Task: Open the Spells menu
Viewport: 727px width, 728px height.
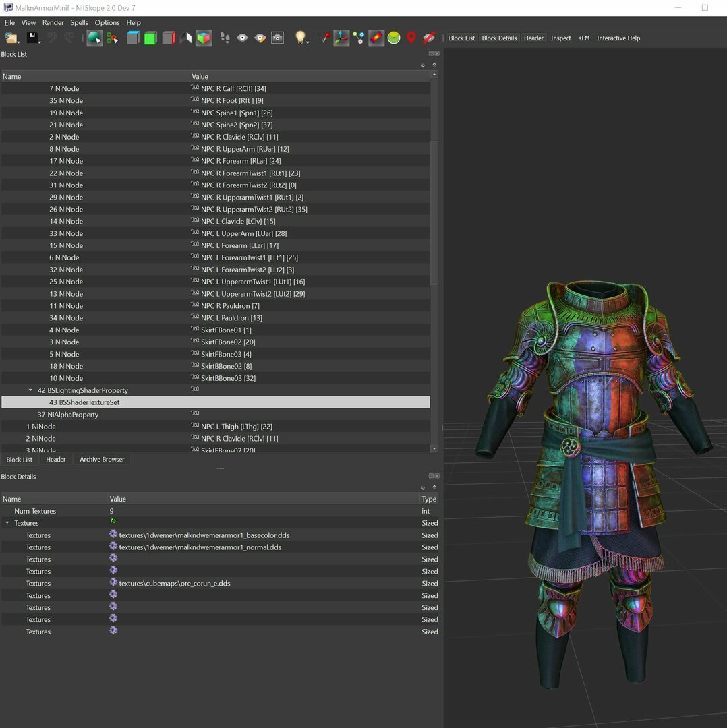Action: point(79,22)
